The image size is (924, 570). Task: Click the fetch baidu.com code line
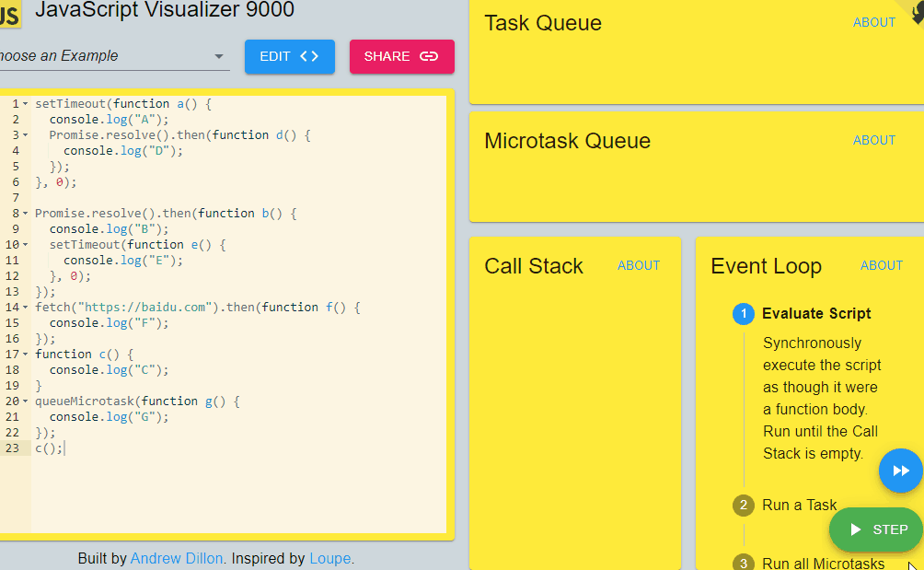click(198, 308)
